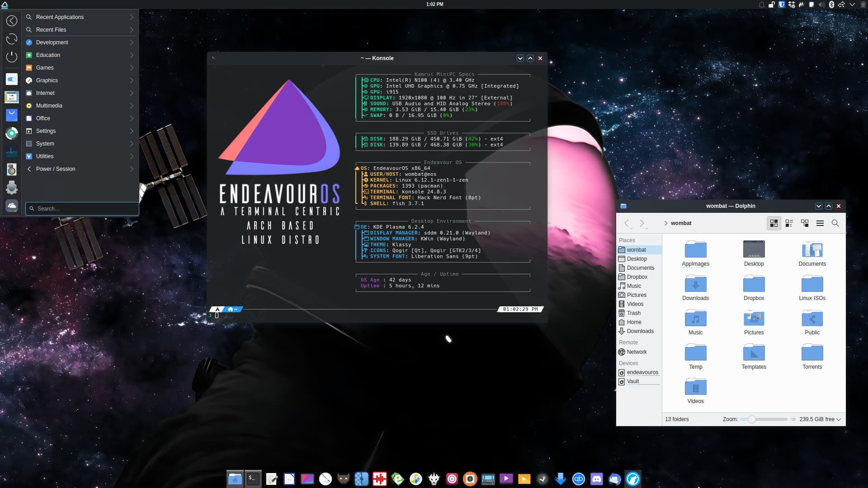This screenshot has height=488, width=868.
Task: Click the back arrow circle in launcher sidebar
Action: [x=12, y=21]
